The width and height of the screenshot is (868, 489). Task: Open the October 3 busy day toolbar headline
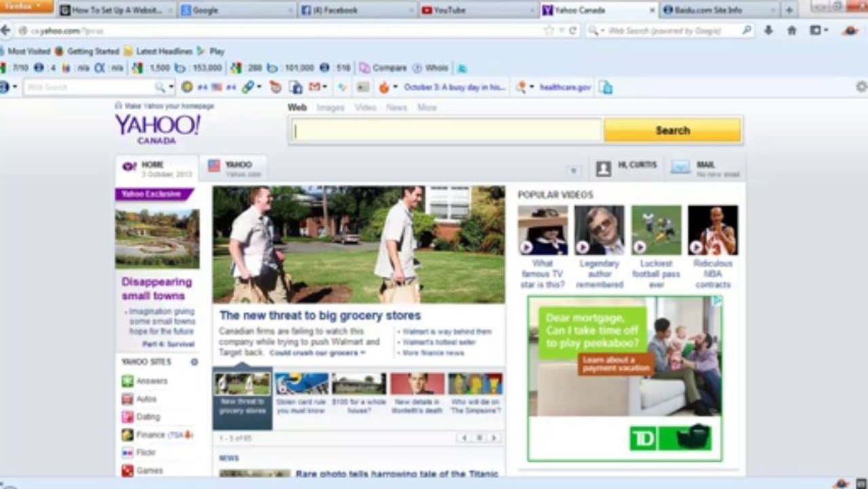click(455, 87)
